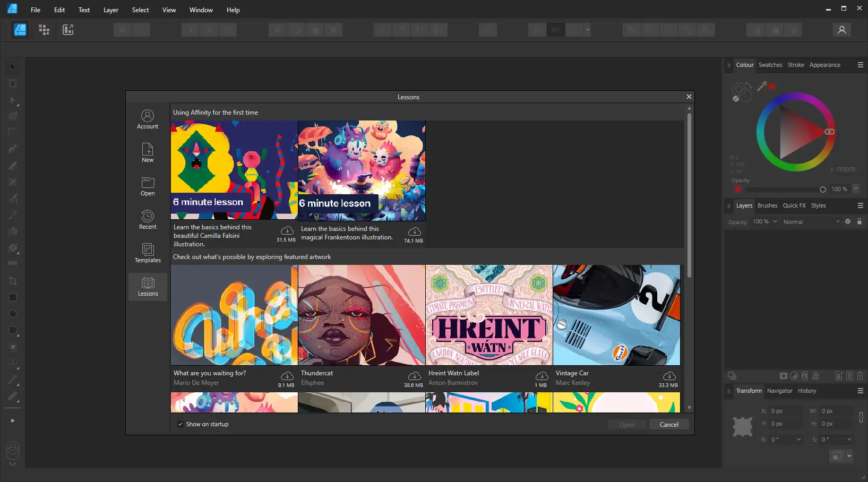Download the Camilla Falsini lesson via cloud icon
The height and width of the screenshot is (482, 868).
click(287, 230)
